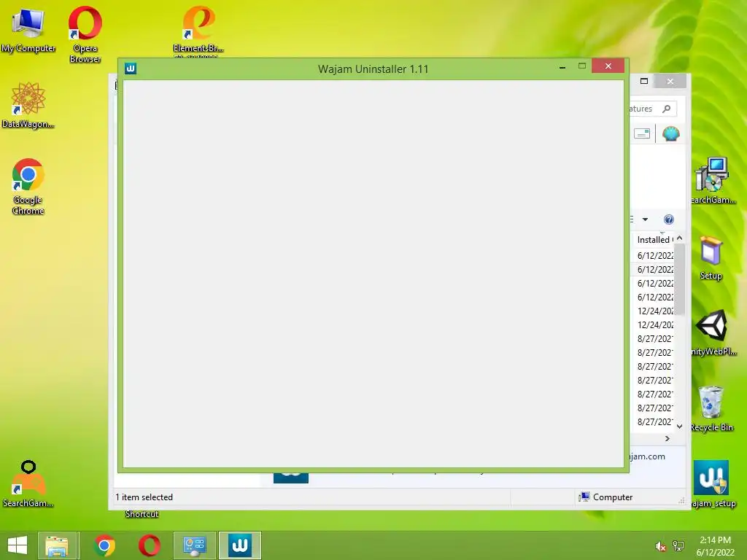Open My Computer desktop icon
The width and height of the screenshot is (747, 560).
(28, 29)
